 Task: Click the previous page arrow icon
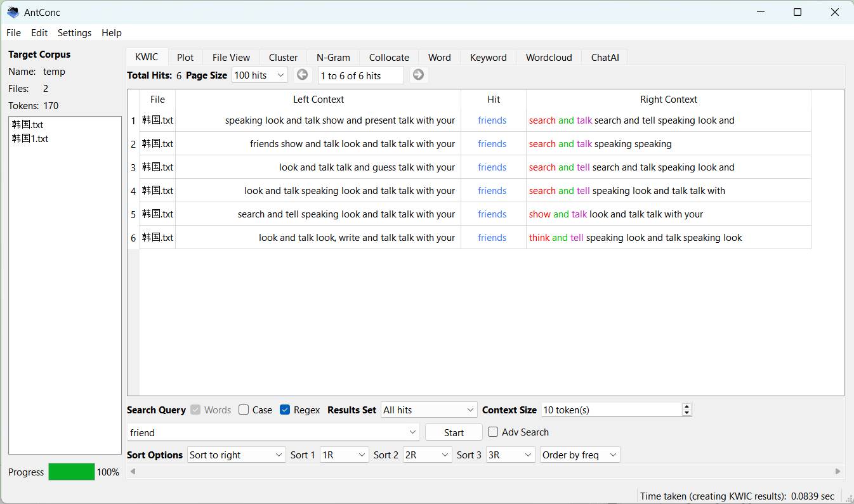coord(303,75)
